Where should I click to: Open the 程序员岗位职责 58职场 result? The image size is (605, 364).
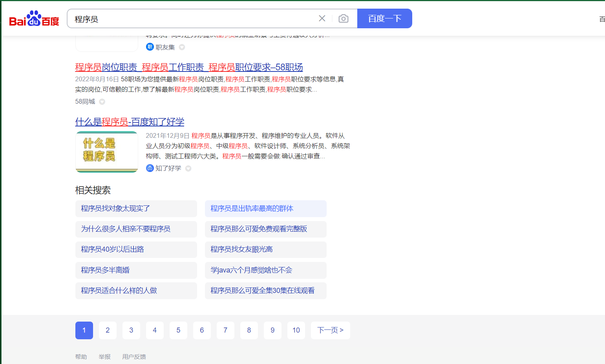click(189, 67)
